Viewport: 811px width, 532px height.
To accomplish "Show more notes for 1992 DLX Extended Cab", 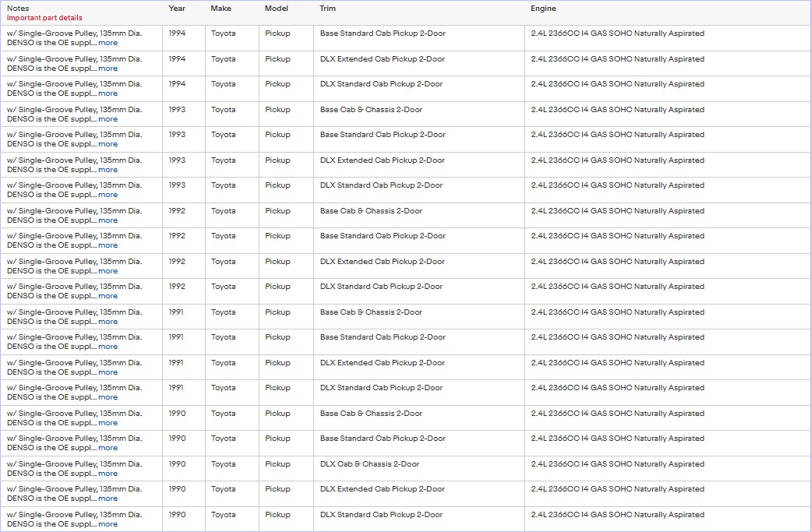I will pyautogui.click(x=108, y=271).
